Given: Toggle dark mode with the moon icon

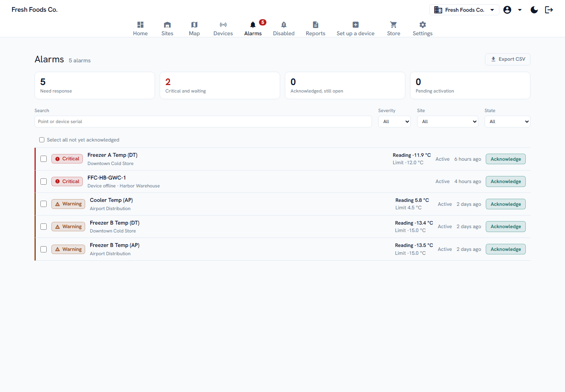Looking at the screenshot, I should 534,10.
